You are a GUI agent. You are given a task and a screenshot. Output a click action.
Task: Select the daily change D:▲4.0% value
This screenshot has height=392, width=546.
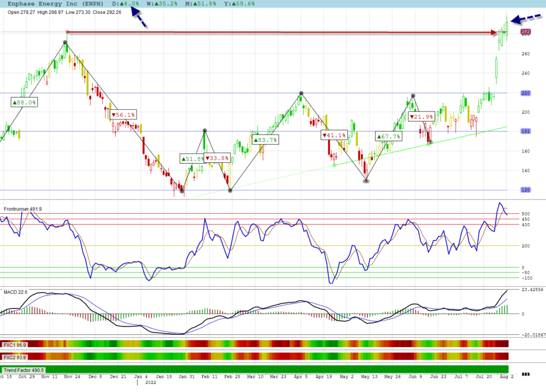pyautogui.click(x=125, y=4)
